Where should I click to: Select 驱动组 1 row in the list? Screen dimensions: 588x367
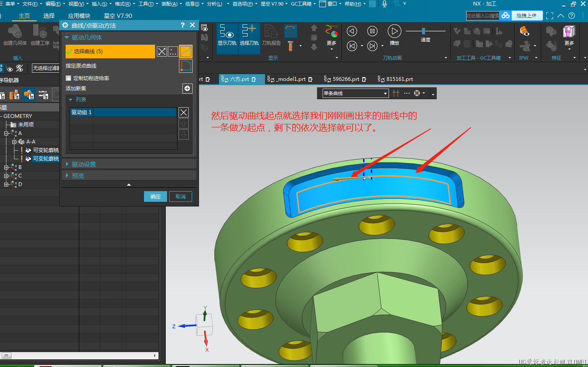123,112
